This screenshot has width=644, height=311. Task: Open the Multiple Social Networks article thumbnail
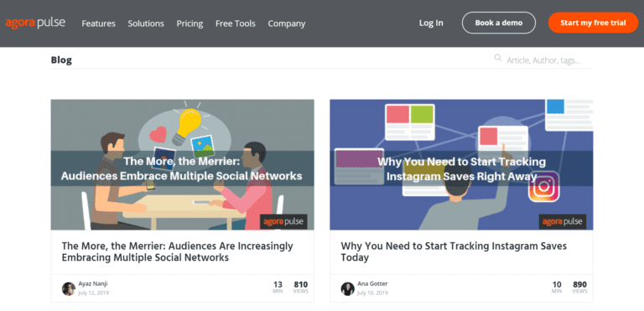coord(182,164)
